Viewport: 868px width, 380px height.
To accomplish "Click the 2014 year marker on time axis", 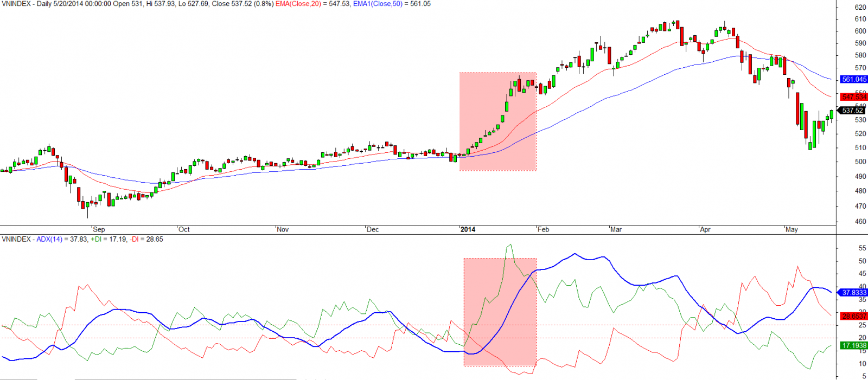I will [468, 229].
